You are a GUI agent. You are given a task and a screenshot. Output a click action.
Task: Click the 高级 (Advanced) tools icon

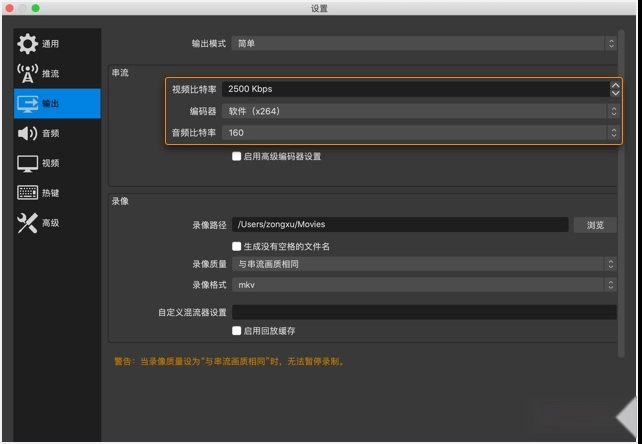[x=28, y=223]
